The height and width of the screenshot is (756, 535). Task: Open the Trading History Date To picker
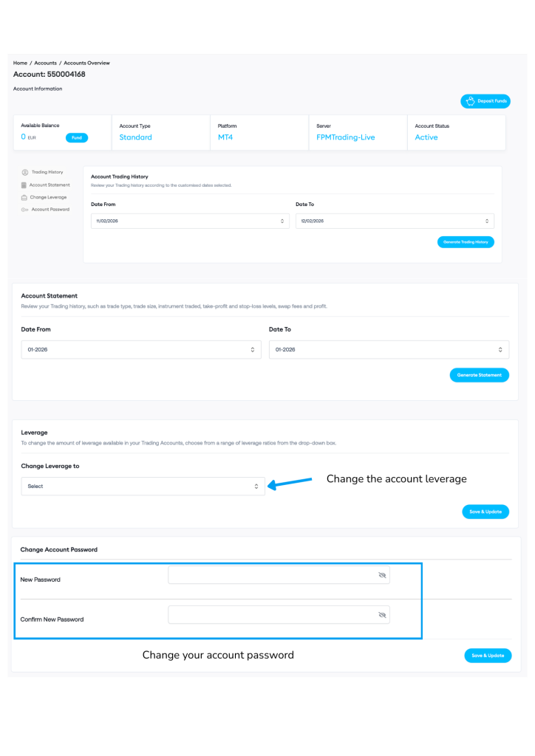pos(395,221)
